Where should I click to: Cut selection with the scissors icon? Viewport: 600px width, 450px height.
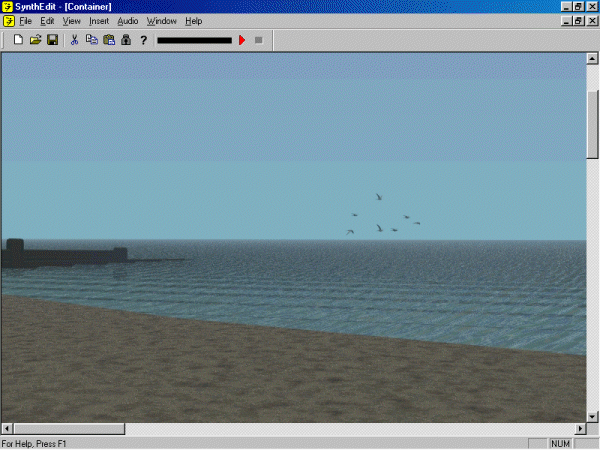coord(74,40)
